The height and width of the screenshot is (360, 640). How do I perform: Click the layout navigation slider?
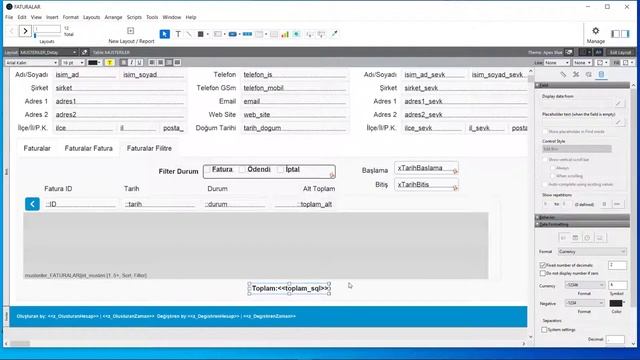coord(35,36)
